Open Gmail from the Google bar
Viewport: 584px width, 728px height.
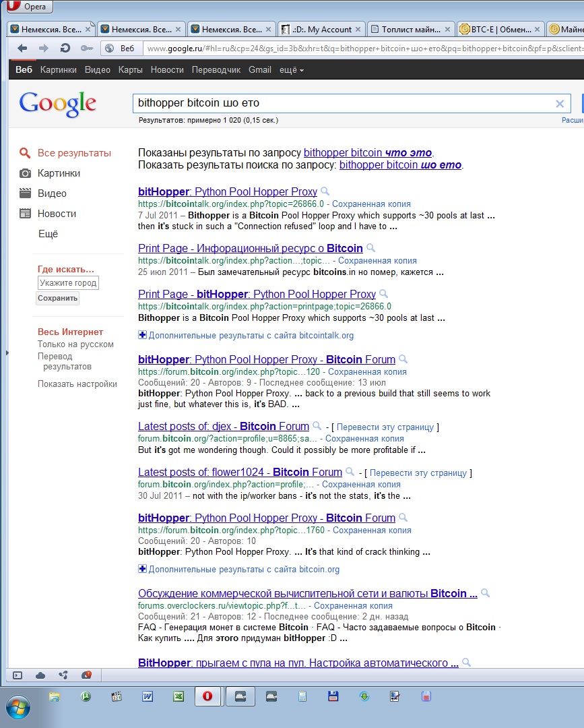click(x=260, y=70)
